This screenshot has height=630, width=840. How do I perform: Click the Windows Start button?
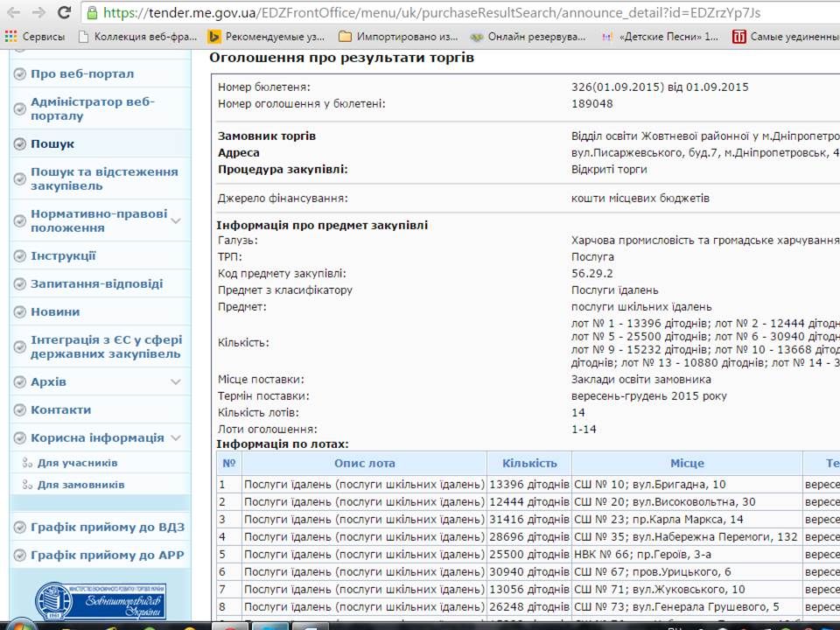point(19,626)
